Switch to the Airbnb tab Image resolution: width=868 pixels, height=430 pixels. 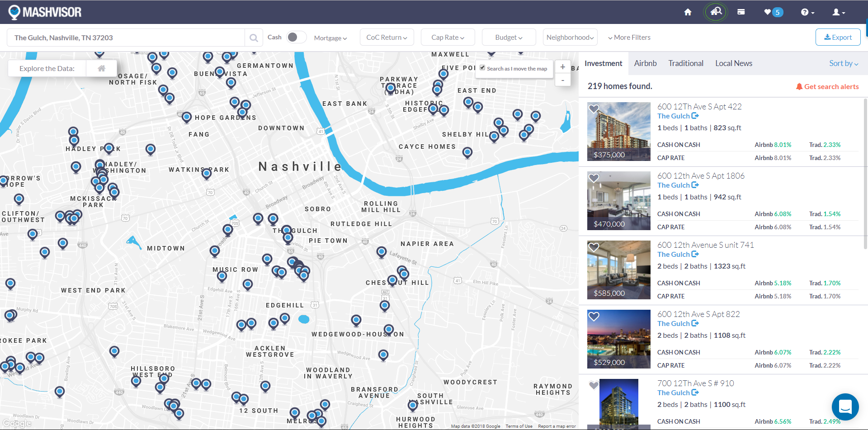(x=645, y=63)
